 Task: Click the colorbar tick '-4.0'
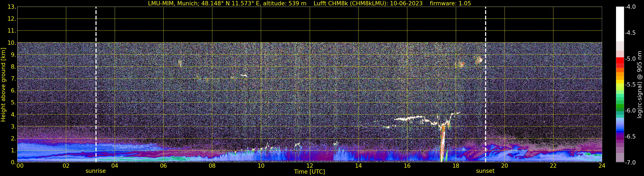pos(630,7)
